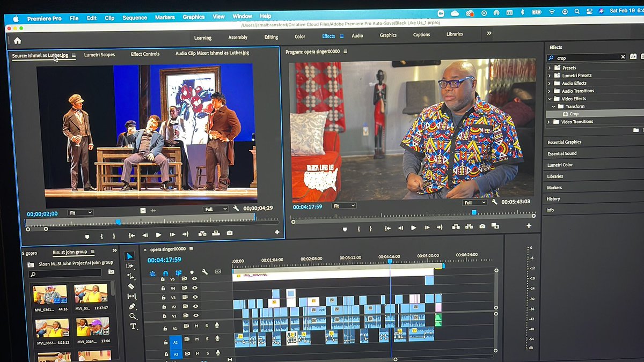Switch to the Color workspace tab
The height and width of the screenshot is (362, 644).
(x=299, y=37)
